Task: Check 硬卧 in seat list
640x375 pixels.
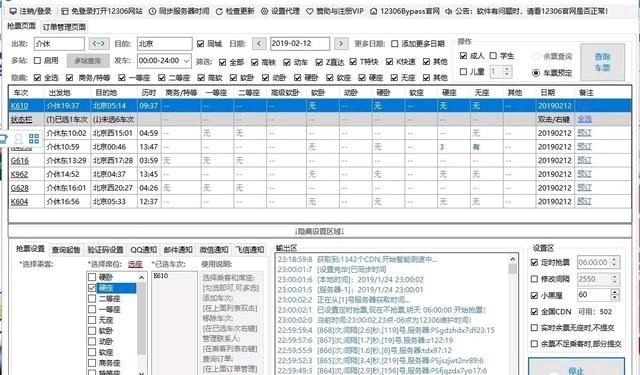Action: click(x=92, y=277)
